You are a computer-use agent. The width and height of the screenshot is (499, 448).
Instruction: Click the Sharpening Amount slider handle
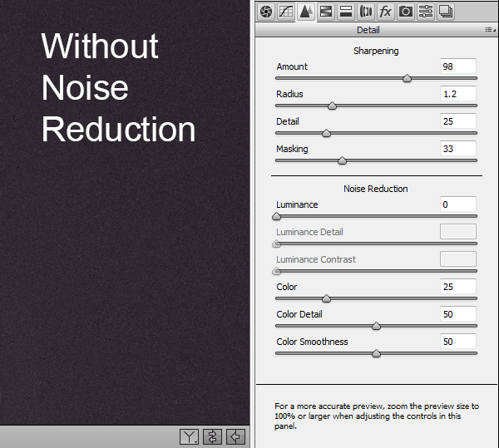(407, 78)
